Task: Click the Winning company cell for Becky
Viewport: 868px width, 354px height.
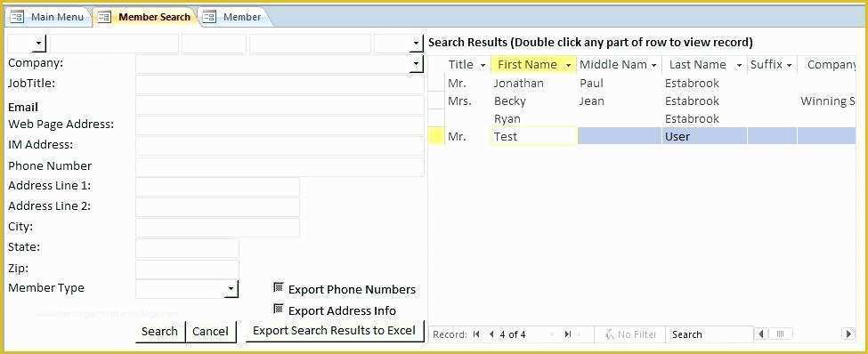Action: (827, 101)
